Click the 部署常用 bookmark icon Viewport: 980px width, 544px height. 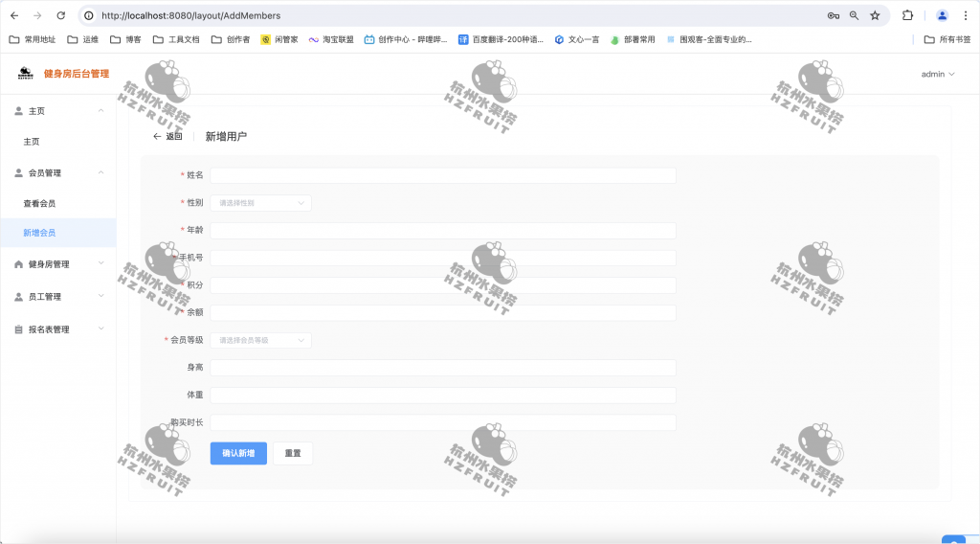click(615, 39)
